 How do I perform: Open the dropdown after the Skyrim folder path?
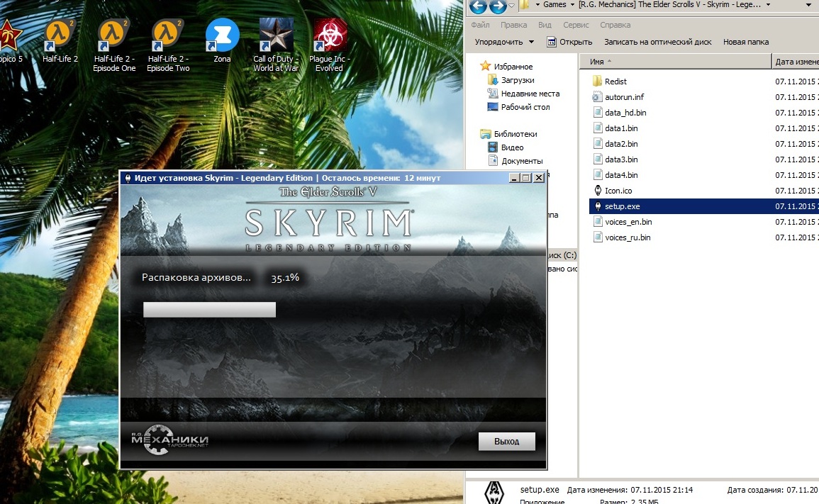(x=768, y=5)
